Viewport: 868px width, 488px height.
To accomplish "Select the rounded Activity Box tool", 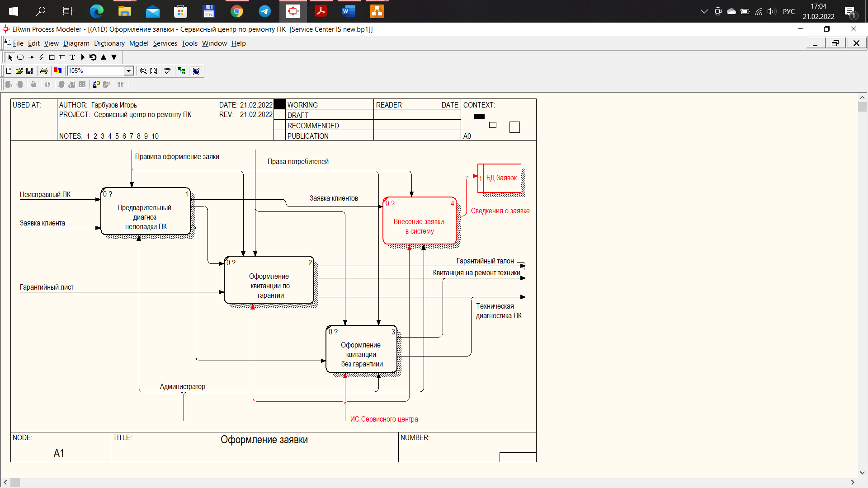I will click(x=20, y=57).
